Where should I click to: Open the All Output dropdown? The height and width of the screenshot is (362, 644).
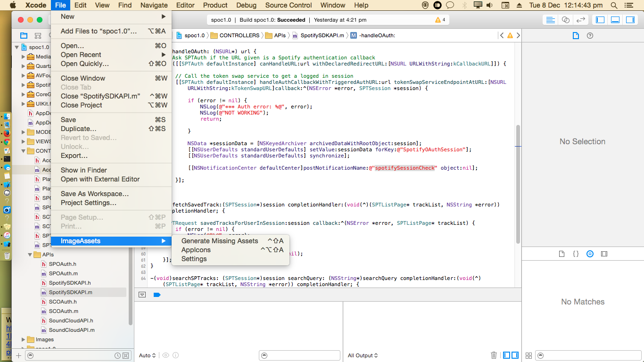pos(363,355)
